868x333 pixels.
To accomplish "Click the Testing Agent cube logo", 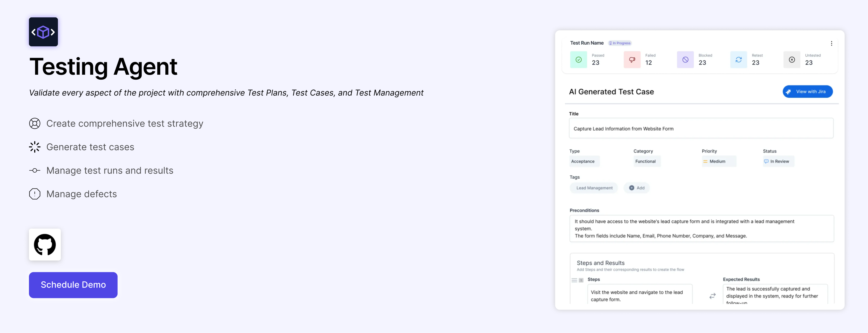I will pyautogui.click(x=43, y=32).
